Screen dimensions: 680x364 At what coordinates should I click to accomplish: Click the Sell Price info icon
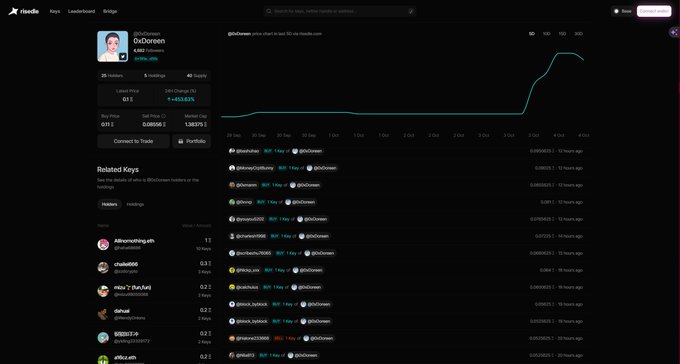(163, 116)
